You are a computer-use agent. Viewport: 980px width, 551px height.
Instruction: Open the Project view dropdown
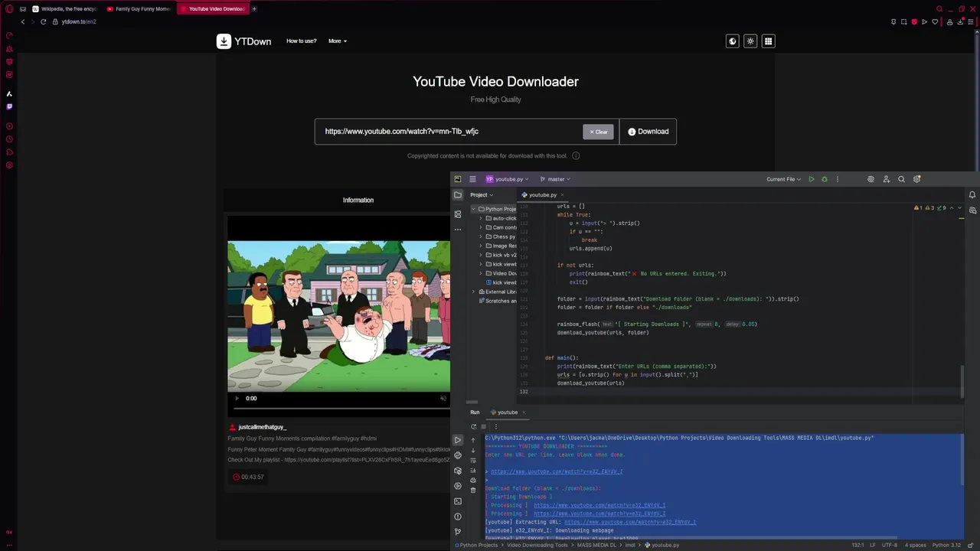coord(482,195)
